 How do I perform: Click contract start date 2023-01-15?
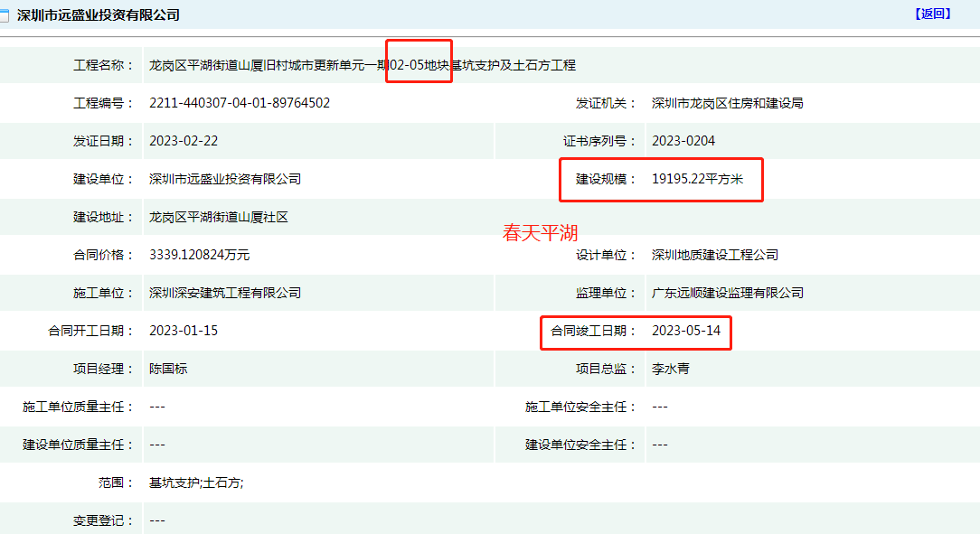[184, 331]
